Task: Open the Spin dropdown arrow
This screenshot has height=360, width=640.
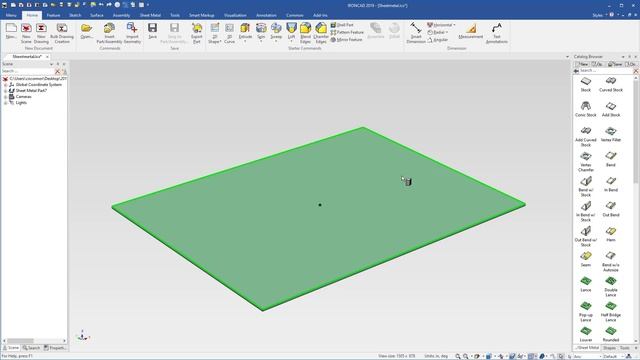Action: [261, 42]
